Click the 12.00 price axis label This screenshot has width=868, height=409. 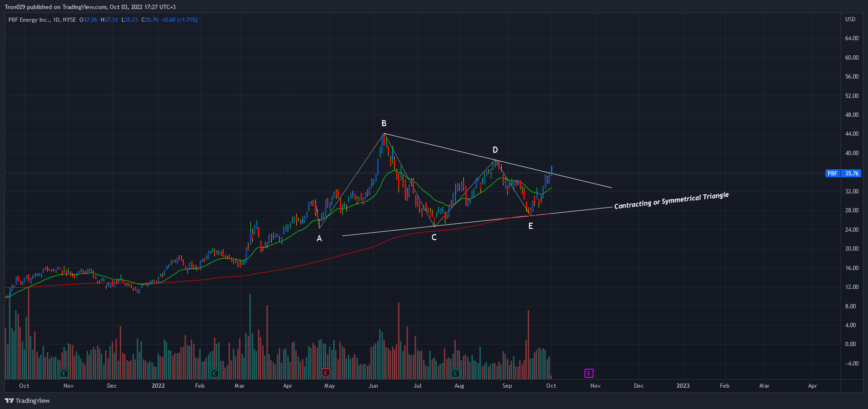[852, 287]
